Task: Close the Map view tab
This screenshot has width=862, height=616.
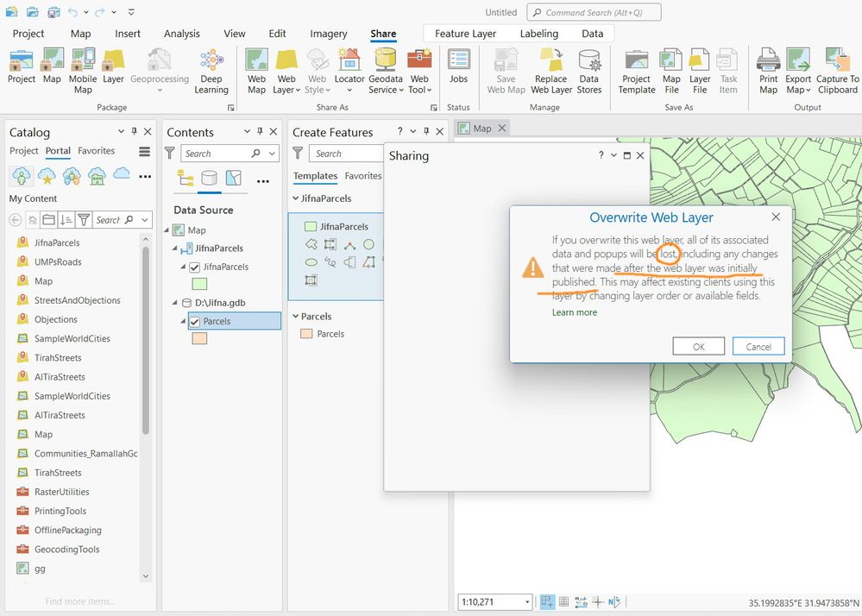Action: 501,128
